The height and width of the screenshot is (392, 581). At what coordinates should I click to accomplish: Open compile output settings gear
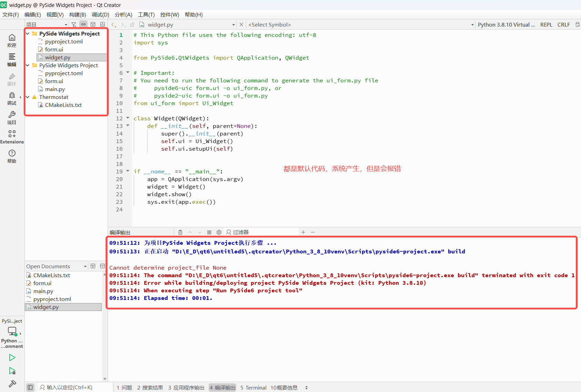tap(219, 232)
